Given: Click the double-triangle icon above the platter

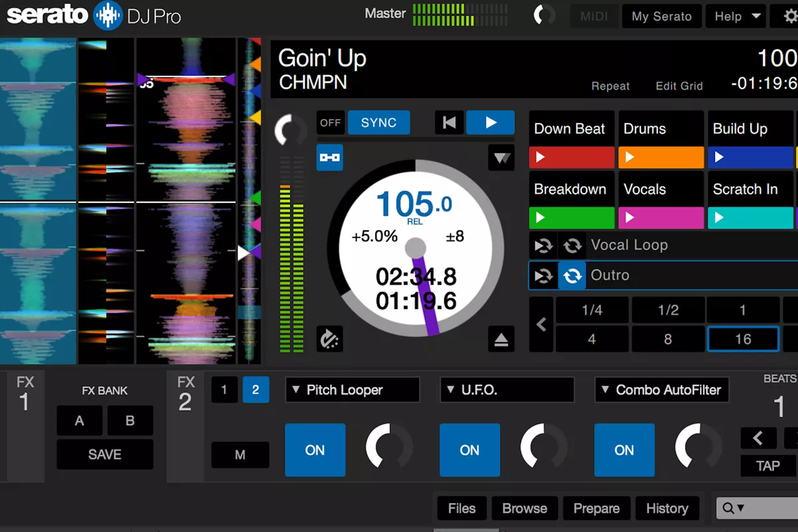Looking at the screenshot, I should (501, 158).
